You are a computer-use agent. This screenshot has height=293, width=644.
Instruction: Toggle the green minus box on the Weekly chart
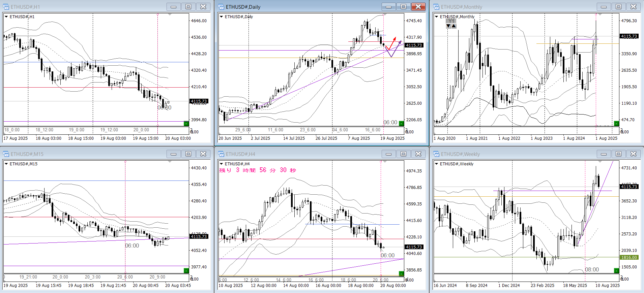click(x=616, y=271)
